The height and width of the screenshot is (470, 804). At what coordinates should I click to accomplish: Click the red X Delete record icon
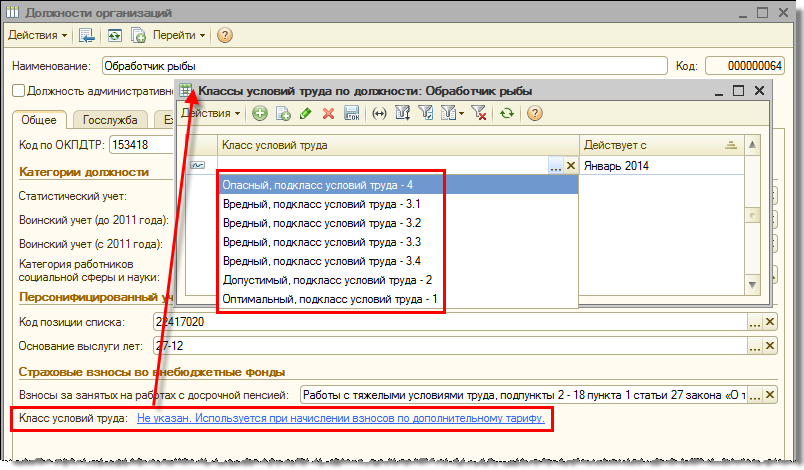[328, 113]
